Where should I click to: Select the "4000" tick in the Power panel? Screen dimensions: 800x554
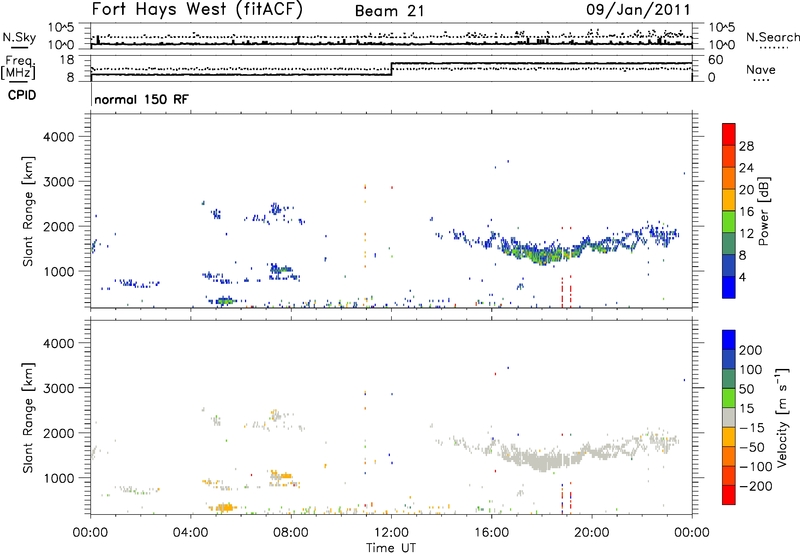tap(58, 137)
